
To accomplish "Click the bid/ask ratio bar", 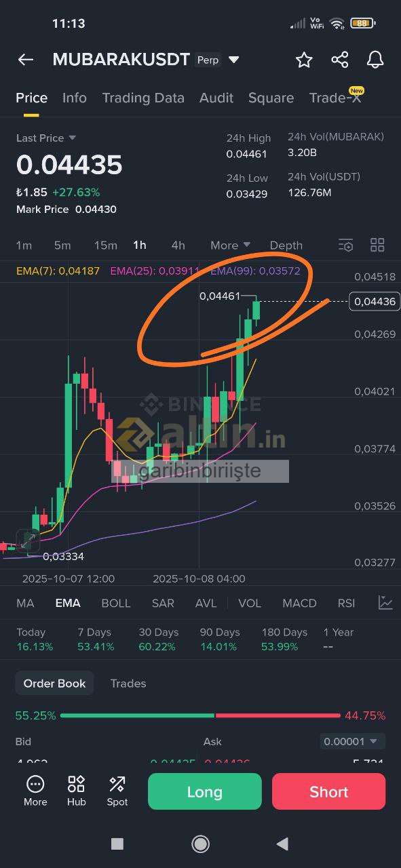I will 200,715.
